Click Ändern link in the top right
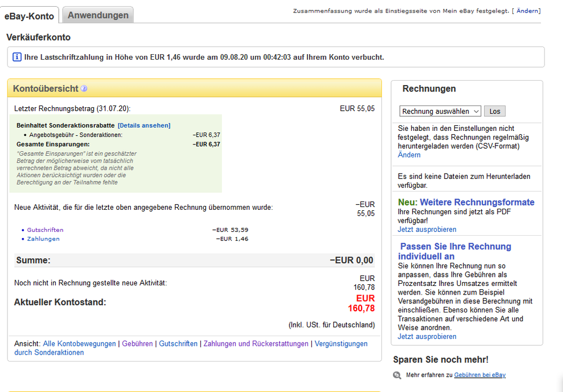Viewport: 563px width, 392px height. [527, 11]
